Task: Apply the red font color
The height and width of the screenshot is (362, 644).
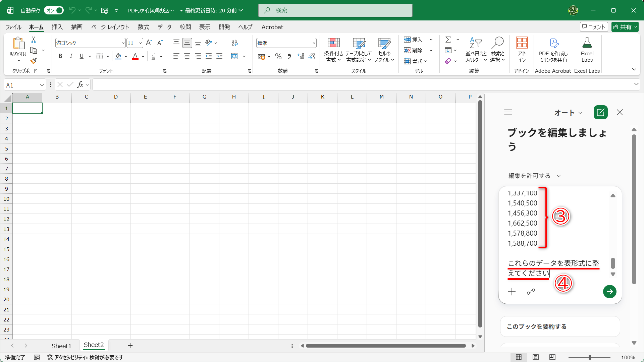Action: pyautogui.click(x=135, y=56)
